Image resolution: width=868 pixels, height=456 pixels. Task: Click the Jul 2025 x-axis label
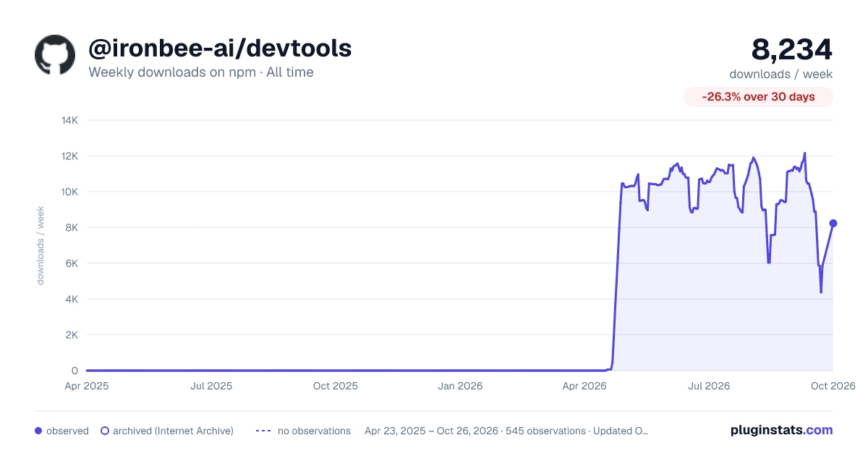[x=211, y=386]
